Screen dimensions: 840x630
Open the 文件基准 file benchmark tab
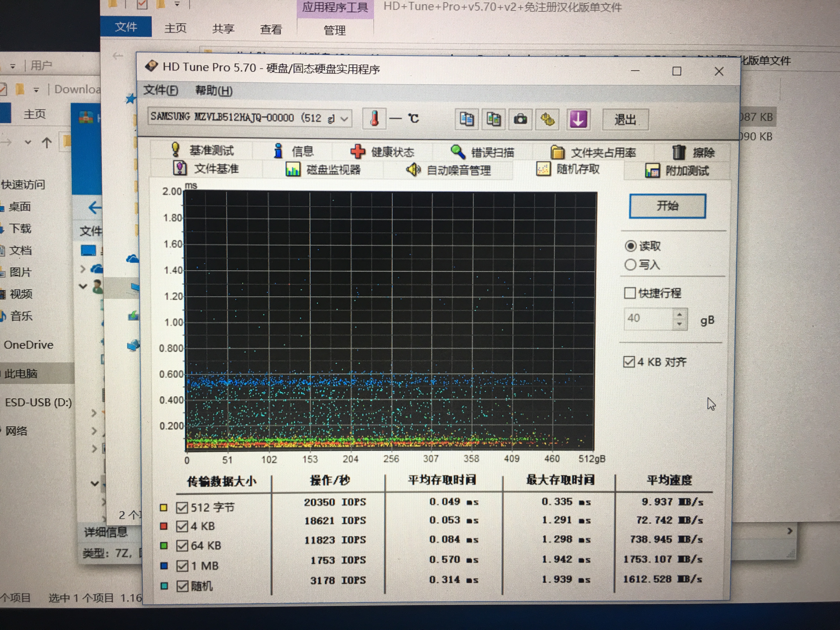(x=205, y=168)
